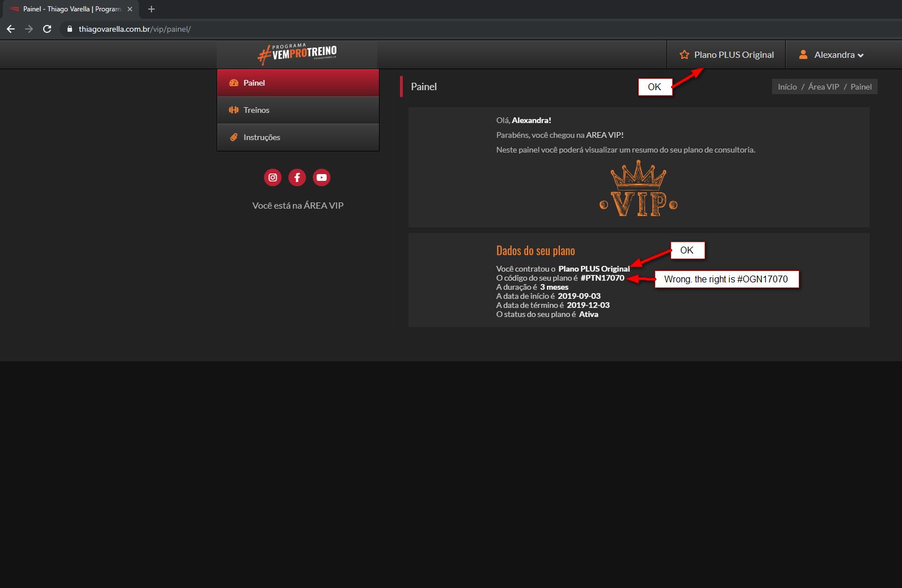Click the plan code #PTN17070
902x588 pixels.
pos(602,278)
